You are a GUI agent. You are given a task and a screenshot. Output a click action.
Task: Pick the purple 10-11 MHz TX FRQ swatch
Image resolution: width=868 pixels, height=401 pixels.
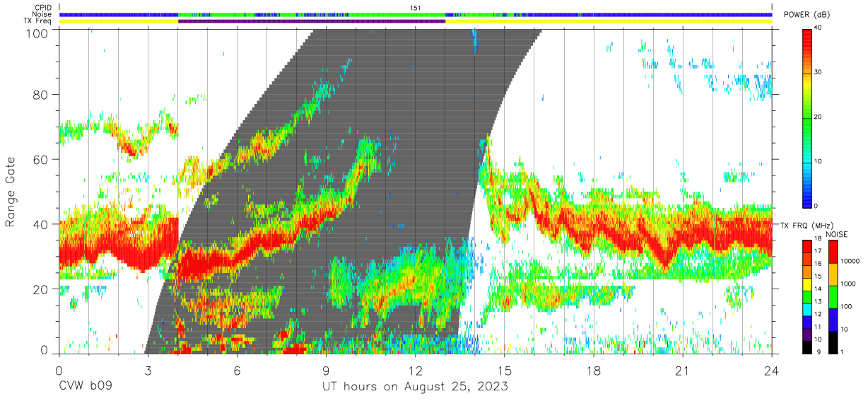click(x=807, y=333)
